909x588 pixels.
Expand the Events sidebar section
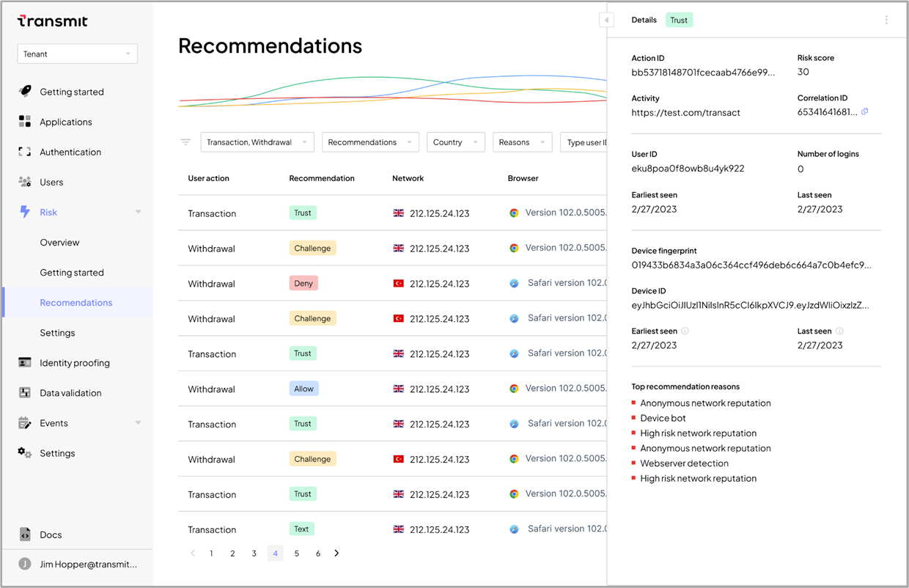click(x=138, y=423)
